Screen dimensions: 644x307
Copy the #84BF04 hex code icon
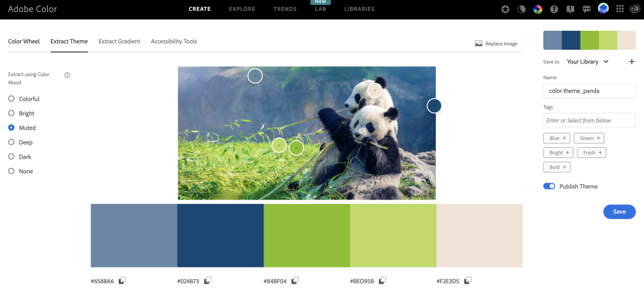pos(296,281)
